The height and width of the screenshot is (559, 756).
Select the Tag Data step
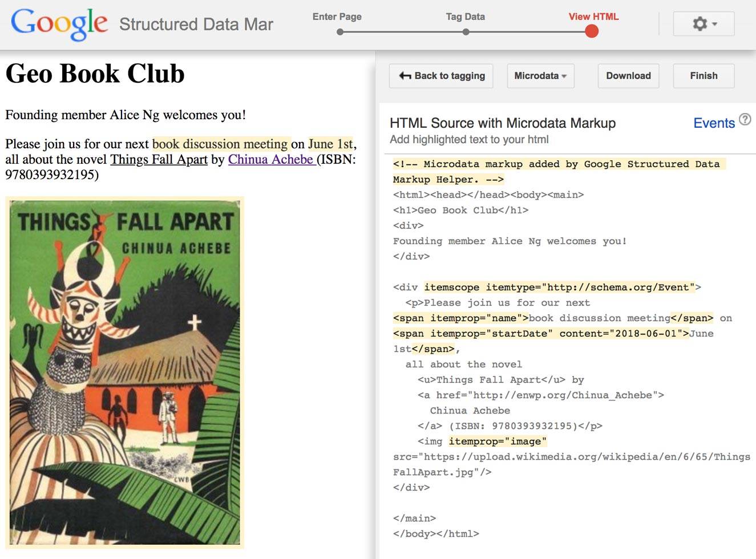pos(466,17)
